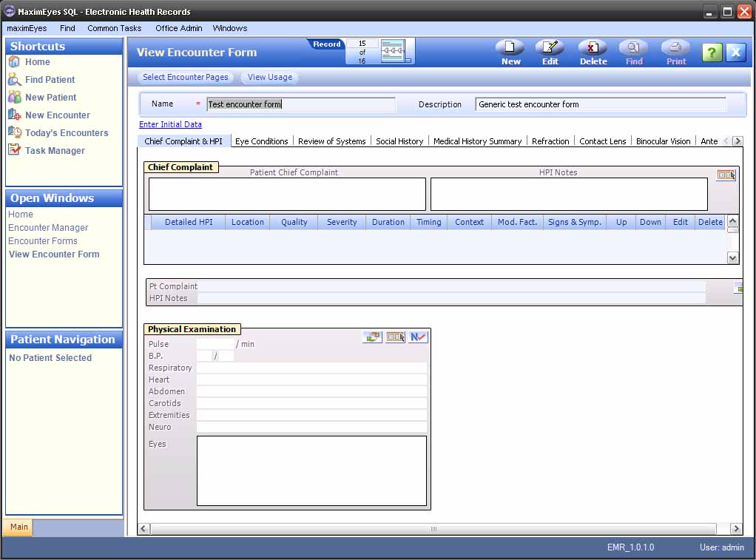Switch to the Contact Lens tab

(602, 141)
